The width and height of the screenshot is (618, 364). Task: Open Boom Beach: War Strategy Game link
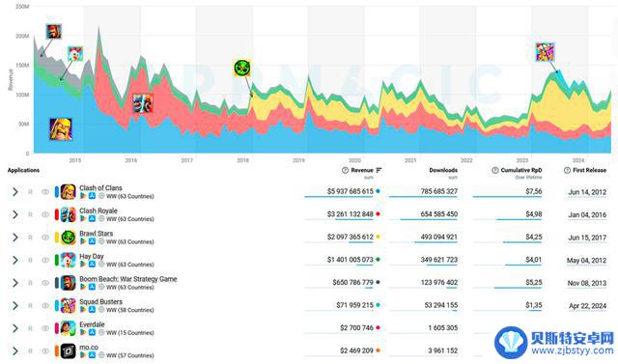[x=128, y=279]
